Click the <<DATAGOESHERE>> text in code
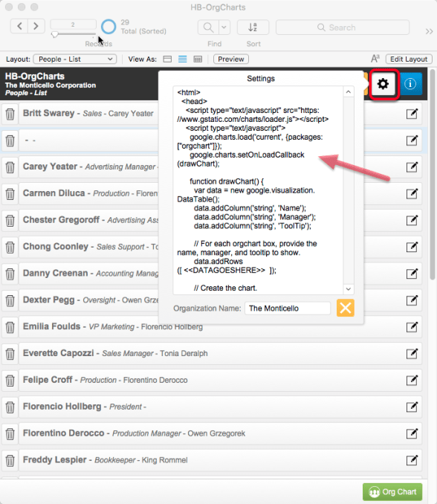Viewport: 437px width, 504px height. tap(224, 271)
